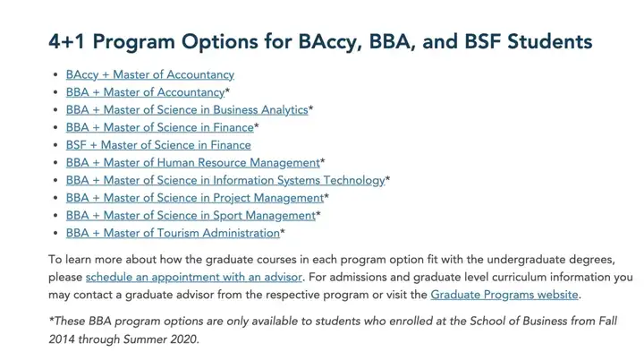Open BBA + Master of Tourism Administration link
The image size is (644, 352).
pos(173,233)
